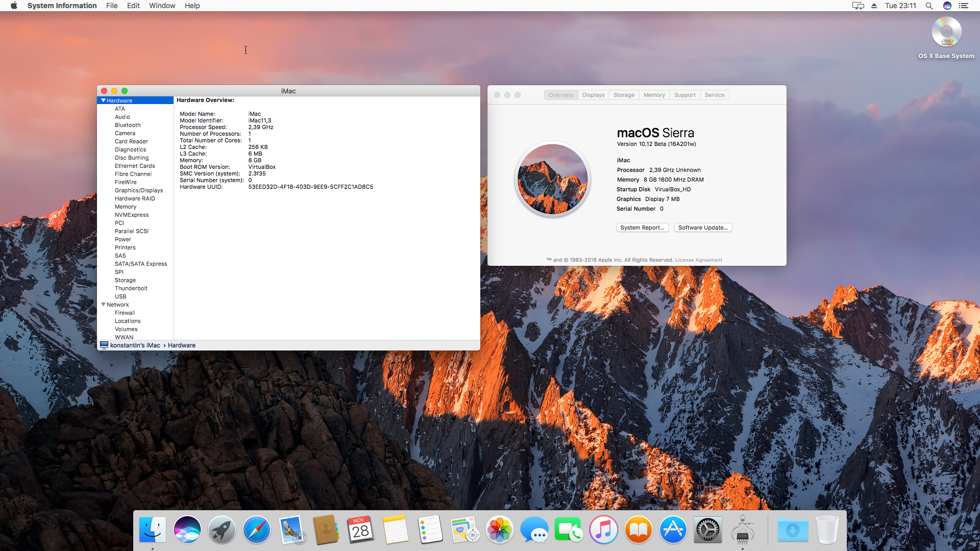Launch Launchpad rocket icon
Screen dimensions: 980x551
pyautogui.click(x=221, y=531)
